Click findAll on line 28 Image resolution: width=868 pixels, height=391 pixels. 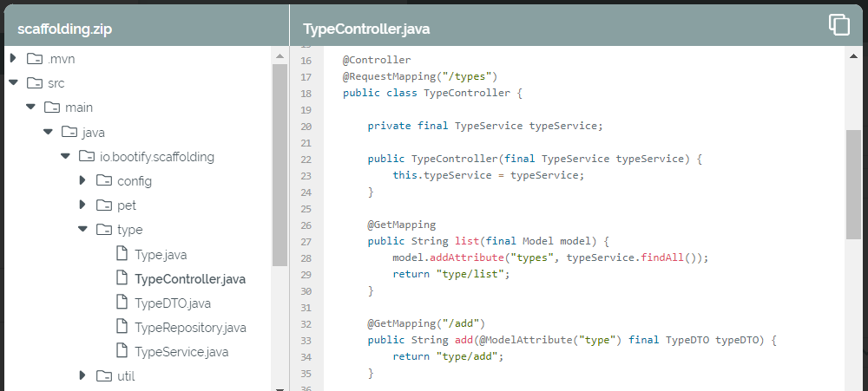[662, 257]
